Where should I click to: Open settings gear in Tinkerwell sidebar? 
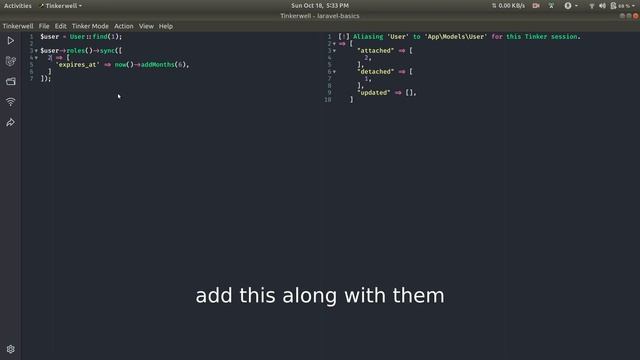click(x=11, y=349)
